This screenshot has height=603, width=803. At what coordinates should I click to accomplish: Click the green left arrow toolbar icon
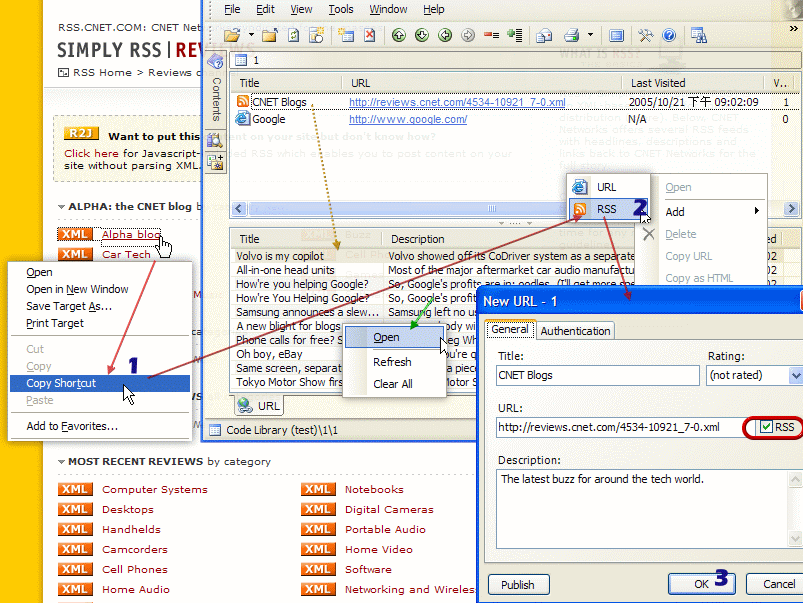tap(445, 35)
